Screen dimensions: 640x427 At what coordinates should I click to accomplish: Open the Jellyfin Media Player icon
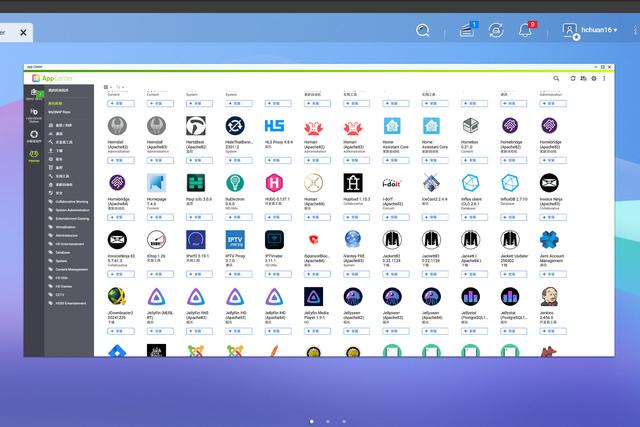[x=313, y=297]
